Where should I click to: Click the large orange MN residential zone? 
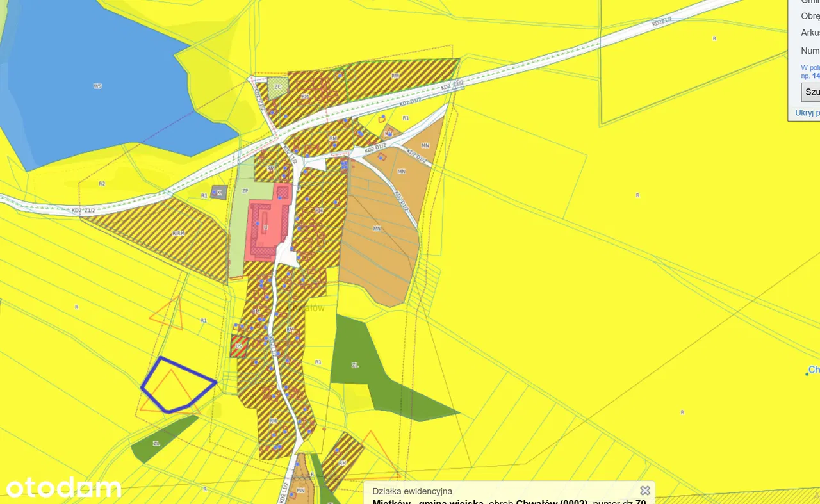[378, 237]
